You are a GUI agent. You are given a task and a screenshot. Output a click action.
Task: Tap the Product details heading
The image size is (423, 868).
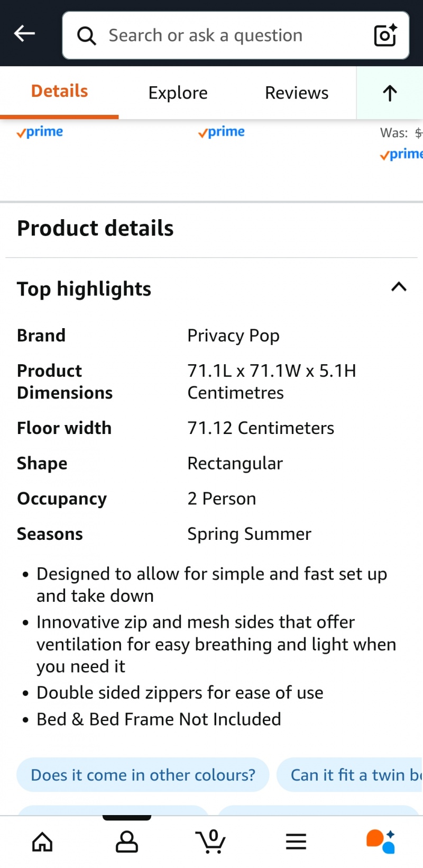point(95,229)
